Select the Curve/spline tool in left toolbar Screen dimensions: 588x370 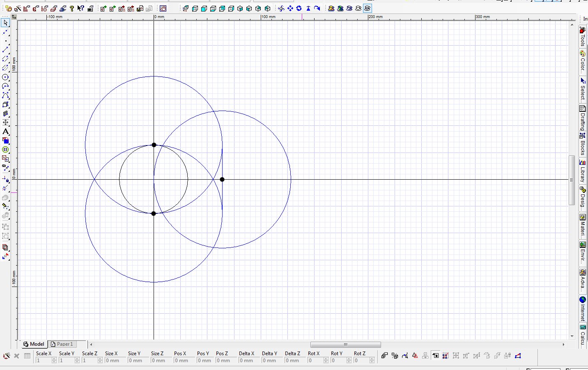[x=5, y=95]
